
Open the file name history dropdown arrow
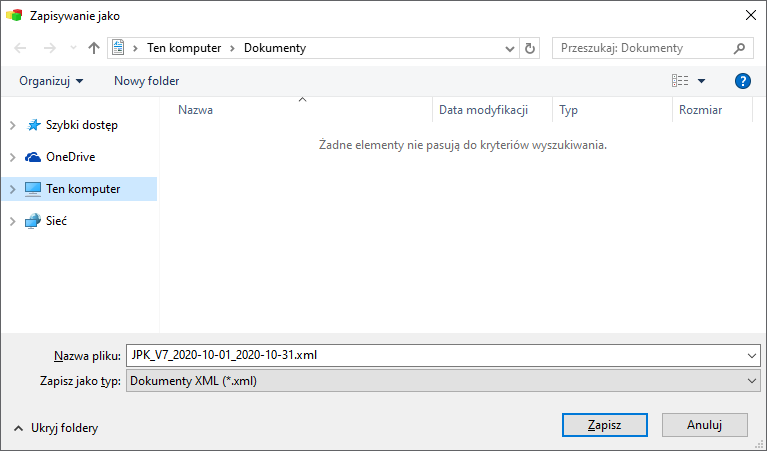click(752, 356)
